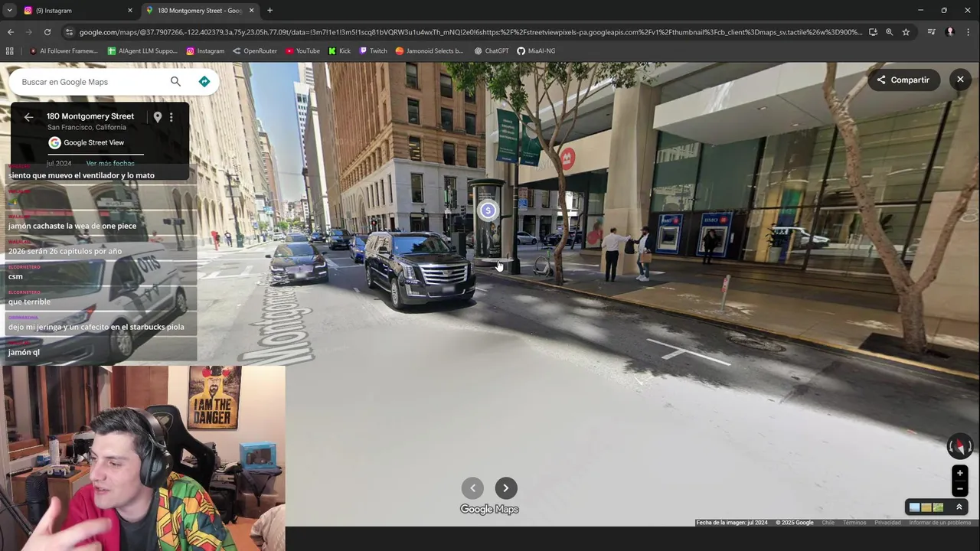Click chat message mentioning starbucks piola
Screen dimensions: 980x551
pos(96,327)
